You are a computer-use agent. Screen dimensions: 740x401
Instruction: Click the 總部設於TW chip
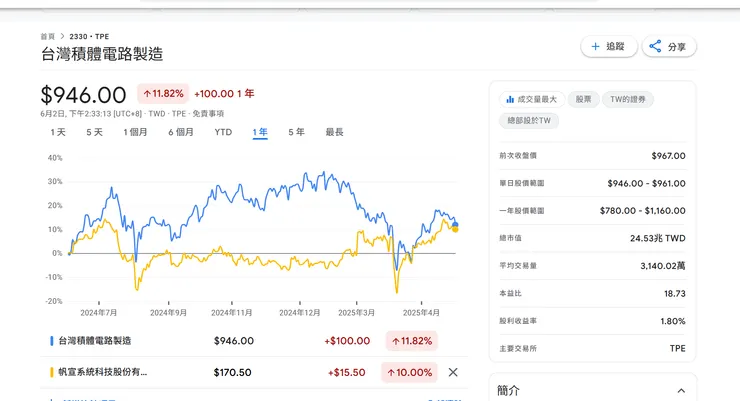529,121
